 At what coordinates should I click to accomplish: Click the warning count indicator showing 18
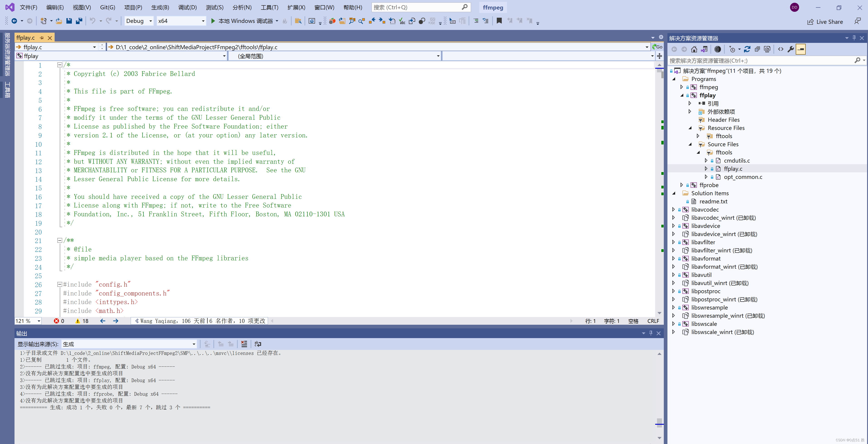pos(82,321)
